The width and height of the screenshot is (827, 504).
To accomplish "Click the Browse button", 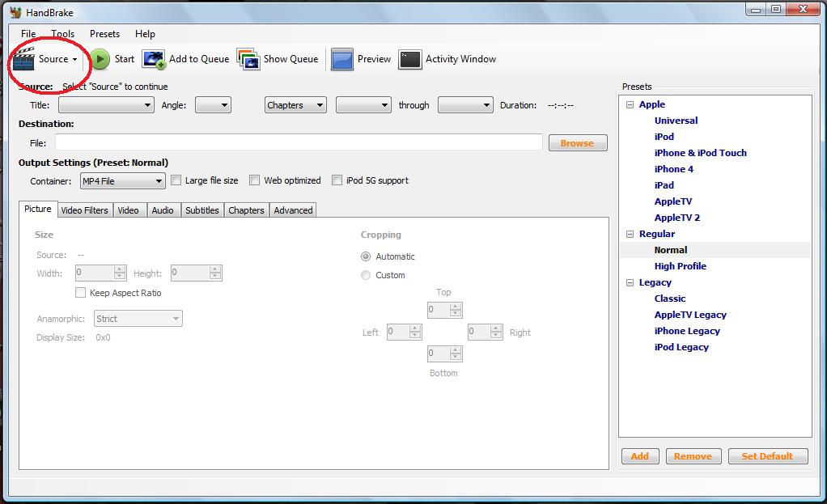I will coord(578,143).
